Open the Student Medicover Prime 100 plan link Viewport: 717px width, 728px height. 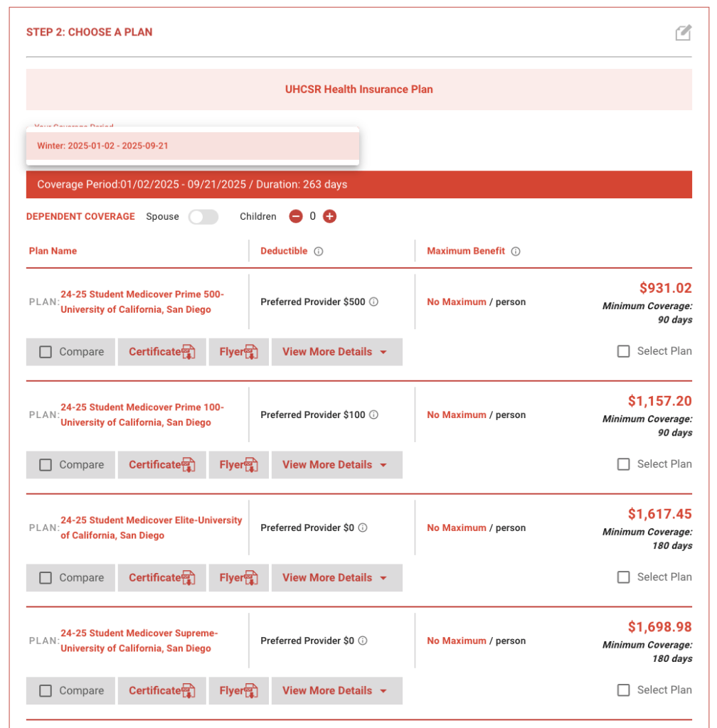point(142,414)
